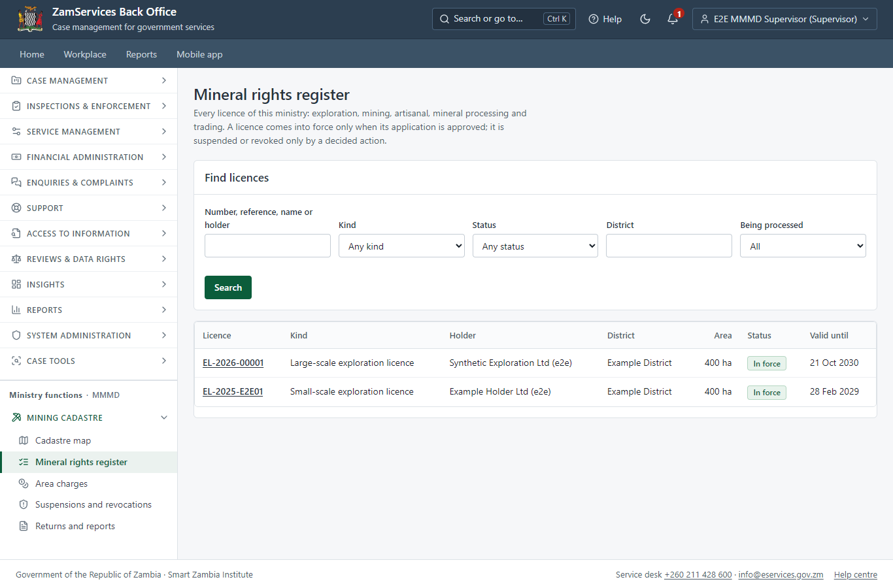Open licence EL-2026-00001
This screenshot has height=588, width=893.
233,363
